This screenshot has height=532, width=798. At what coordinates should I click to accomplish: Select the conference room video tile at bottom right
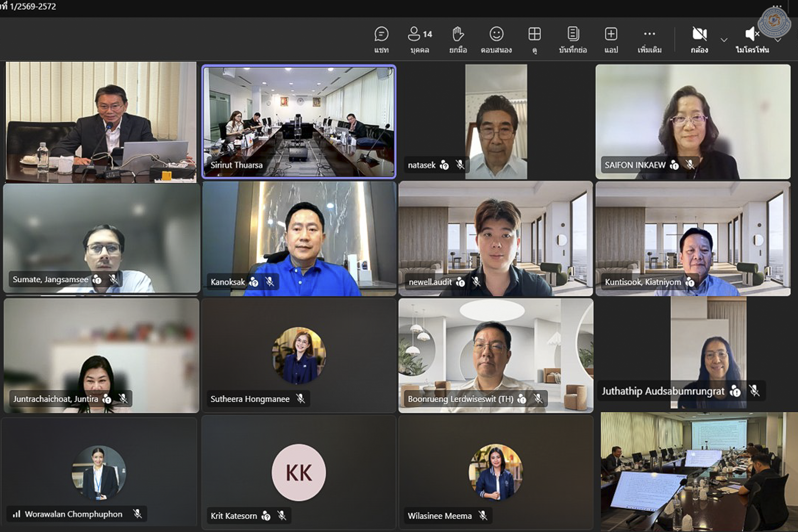coord(699,472)
